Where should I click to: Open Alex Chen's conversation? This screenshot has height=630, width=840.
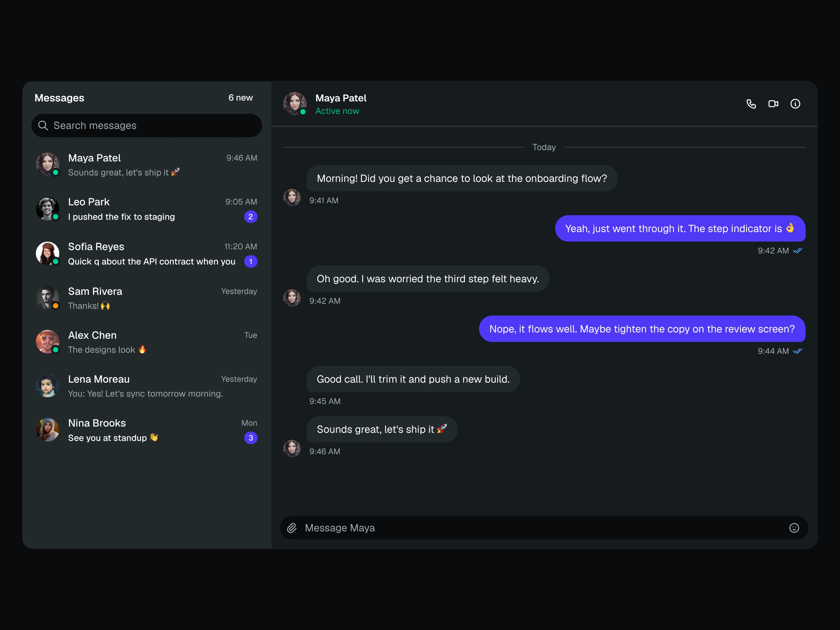point(146,342)
